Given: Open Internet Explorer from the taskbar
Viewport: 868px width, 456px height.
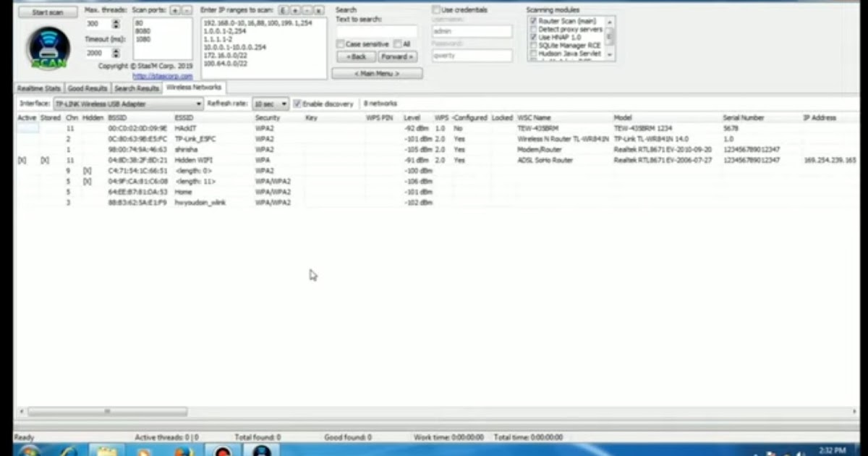Looking at the screenshot, I should [69, 451].
